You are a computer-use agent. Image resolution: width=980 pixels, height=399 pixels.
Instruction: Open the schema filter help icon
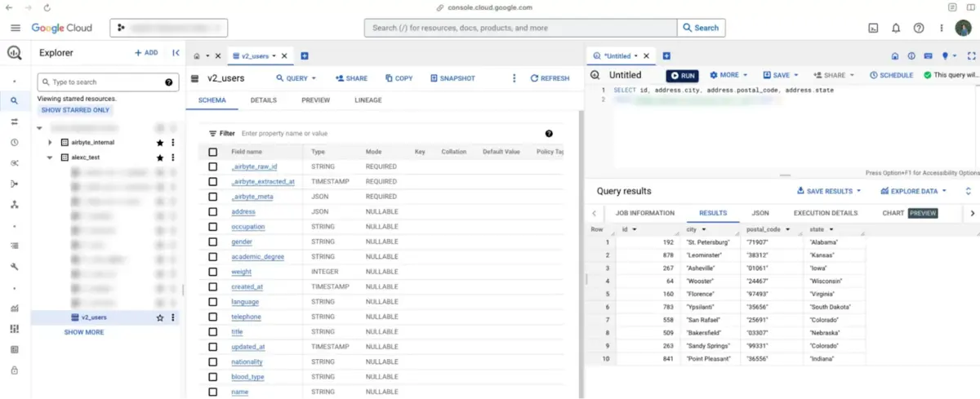[x=549, y=133]
